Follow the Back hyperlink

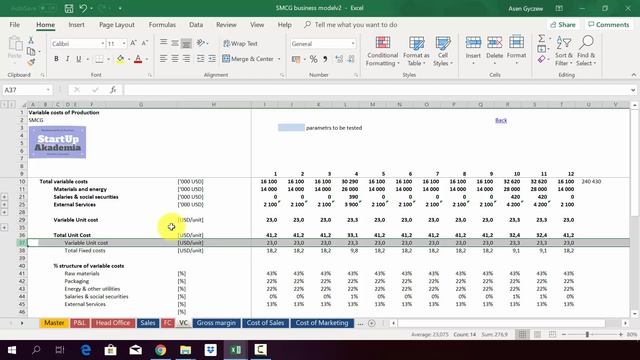(x=501, y=120)
